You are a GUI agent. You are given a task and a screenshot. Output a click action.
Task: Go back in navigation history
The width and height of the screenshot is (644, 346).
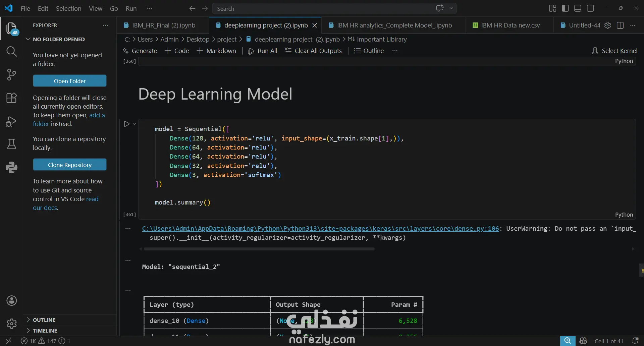click(x=192, y=8)
